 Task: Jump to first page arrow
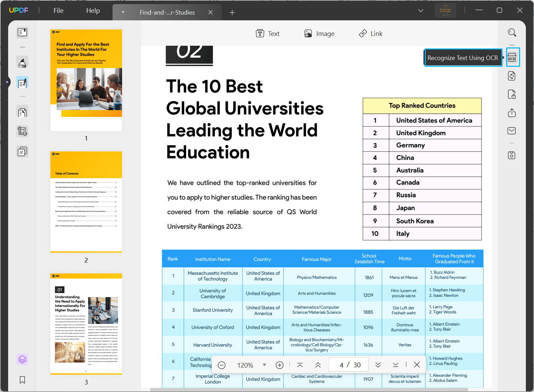[x=300, y=365]
